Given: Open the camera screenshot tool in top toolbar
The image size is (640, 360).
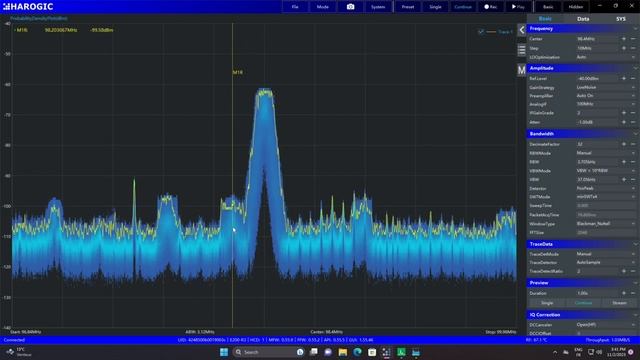Looking at the screenshot, I should [x=350, y=7].
